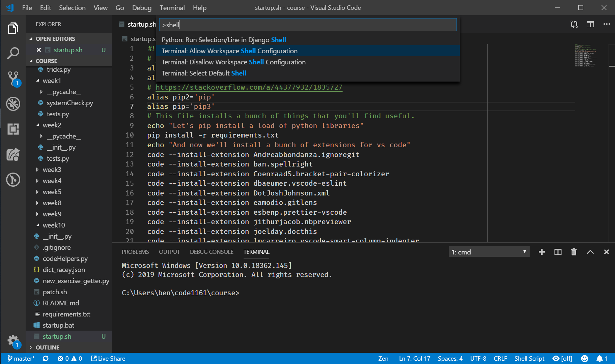The width and height of the screenshot is (615, 364).
Task: Collapse the COURSE folder section
Action: click(x=68, y=61)
